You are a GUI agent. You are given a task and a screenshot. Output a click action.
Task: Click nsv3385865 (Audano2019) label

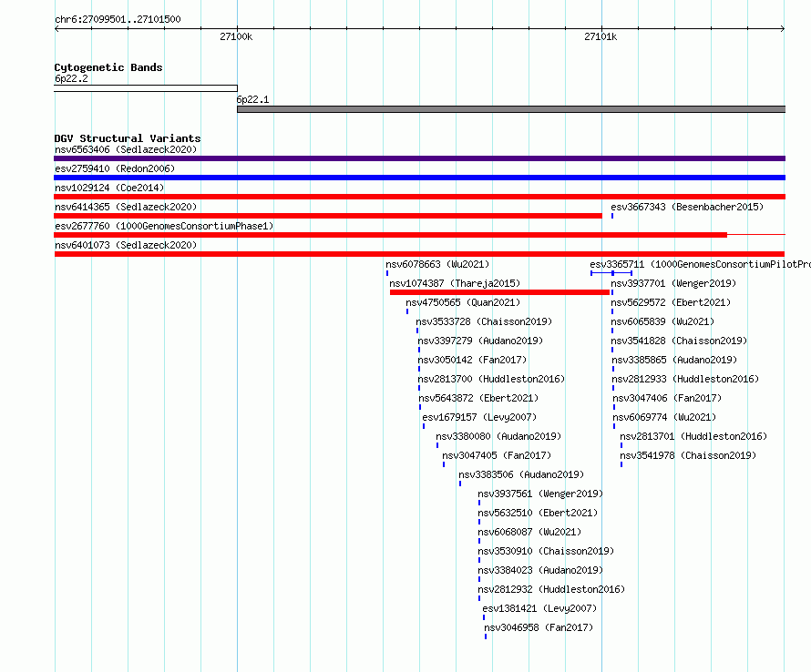pyautogui.click(x=674, y=360)
